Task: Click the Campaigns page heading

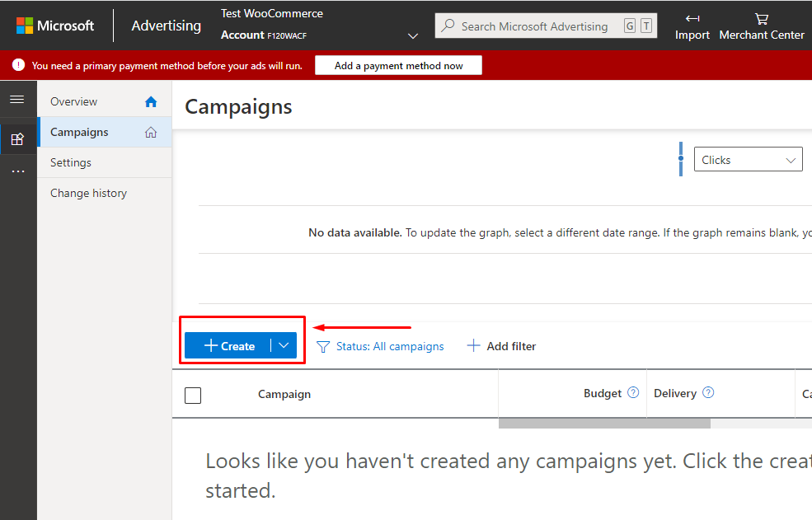Action: click(x=238, y=106)
